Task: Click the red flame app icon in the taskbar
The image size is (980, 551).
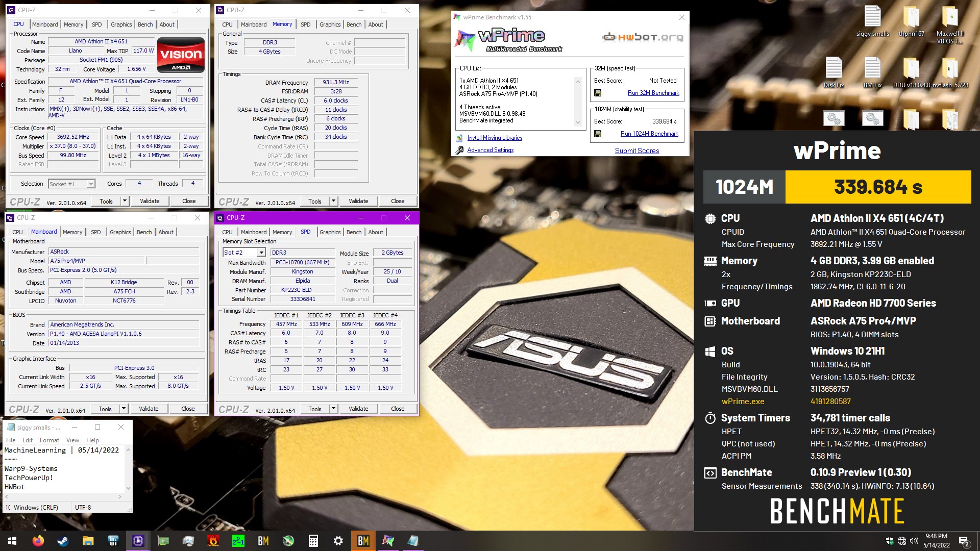Action: pyautogui.click(x=213, y=541)
